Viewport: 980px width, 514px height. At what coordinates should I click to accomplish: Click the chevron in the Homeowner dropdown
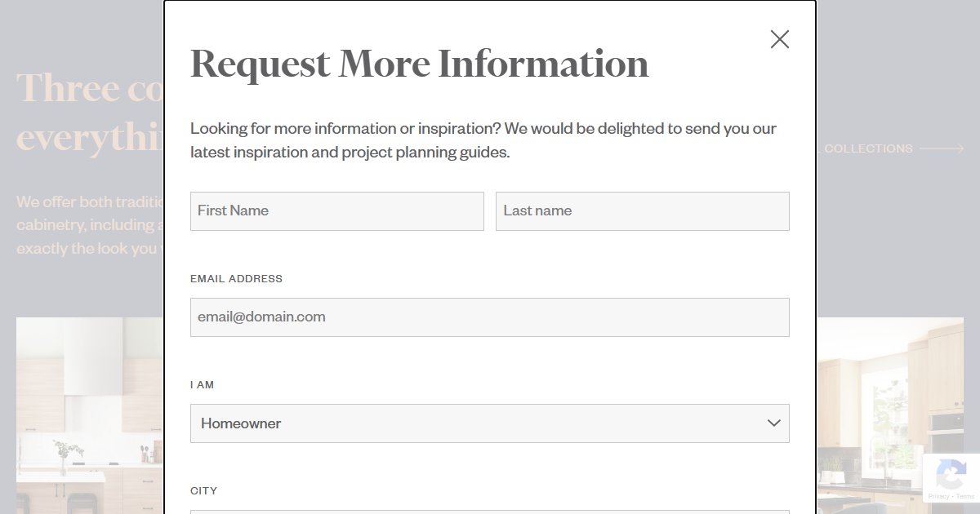pyautogui.click(x=773, y=423)
